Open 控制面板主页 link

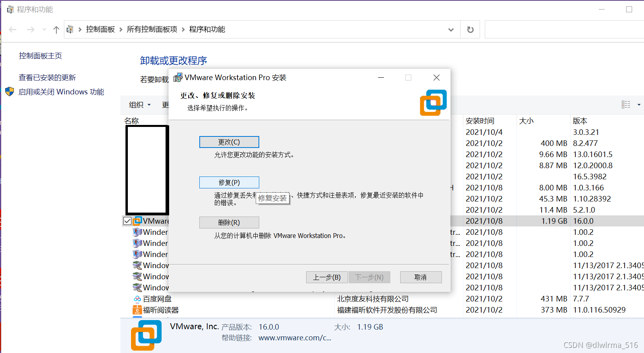coord(40,56)
